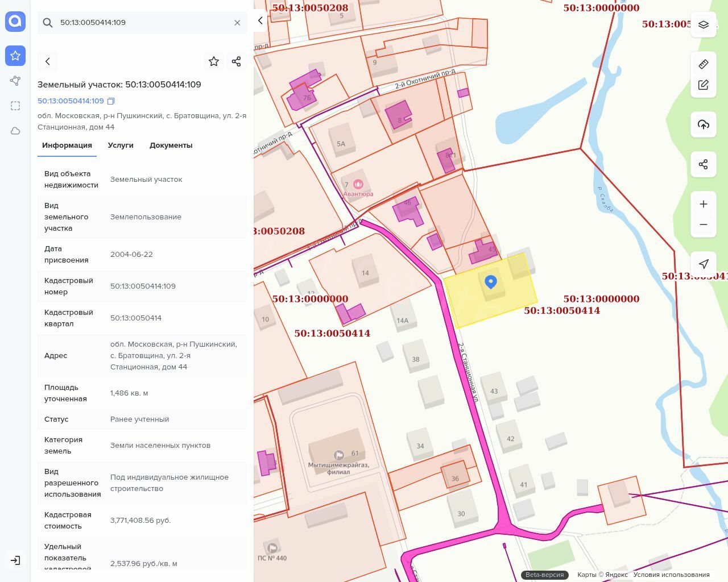Click the cloud upload button on map
The width and height of the screenshot is (728, 582).
coord(704,124)
